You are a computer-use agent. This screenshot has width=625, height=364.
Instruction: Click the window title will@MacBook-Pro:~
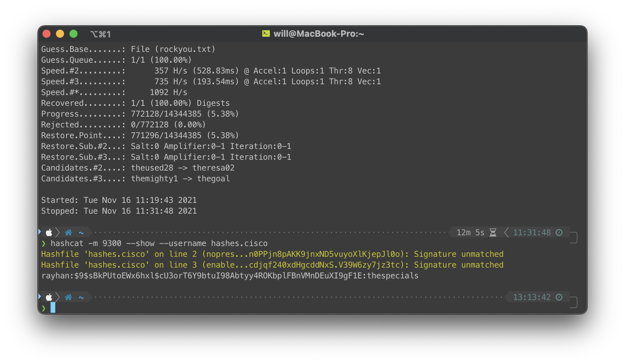tap(319, 34)
